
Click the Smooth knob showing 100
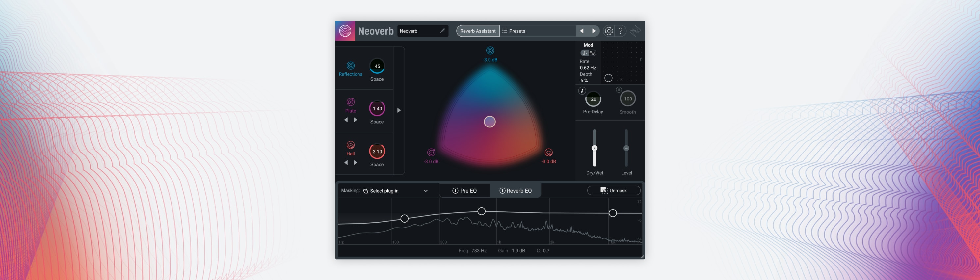point(628,98)
